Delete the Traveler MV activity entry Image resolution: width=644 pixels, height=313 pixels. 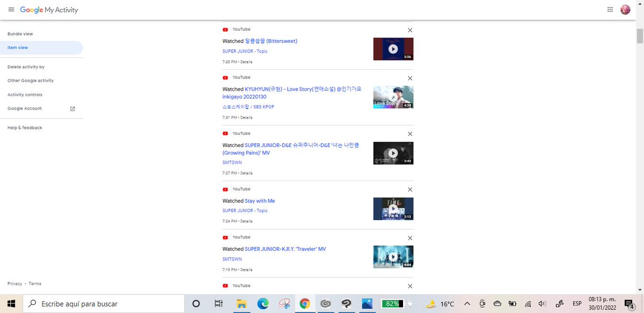click(x=410, y=238)
